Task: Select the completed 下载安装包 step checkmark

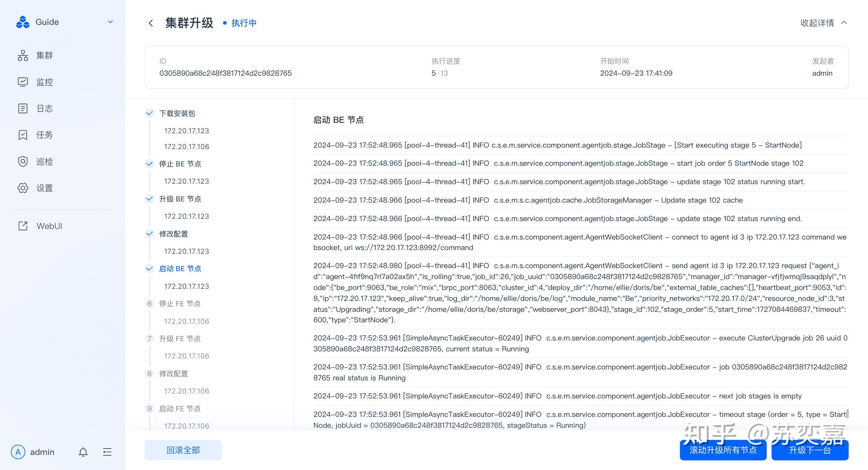Action: 150,113
